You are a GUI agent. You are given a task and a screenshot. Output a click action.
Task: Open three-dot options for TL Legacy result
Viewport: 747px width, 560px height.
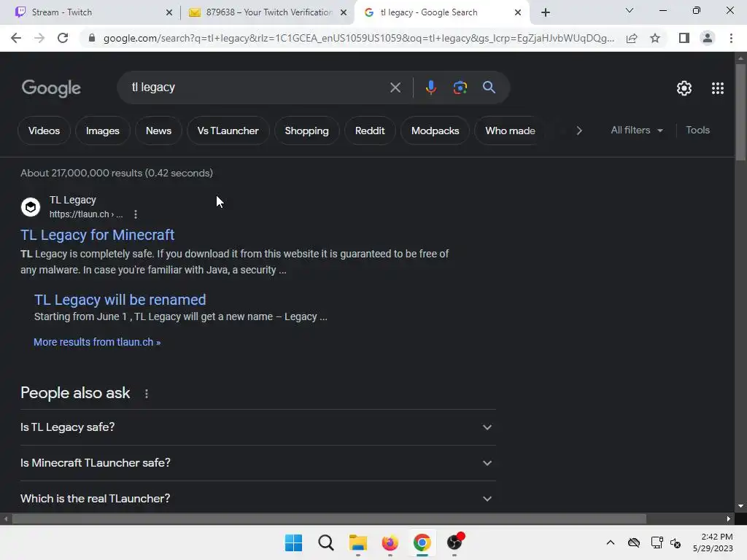point(136,214)
